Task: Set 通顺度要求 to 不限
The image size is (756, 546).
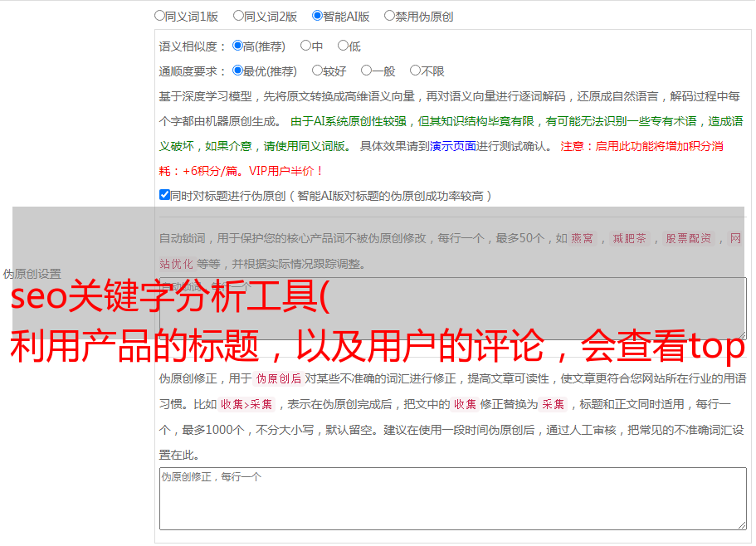Action: pos(415,71)
